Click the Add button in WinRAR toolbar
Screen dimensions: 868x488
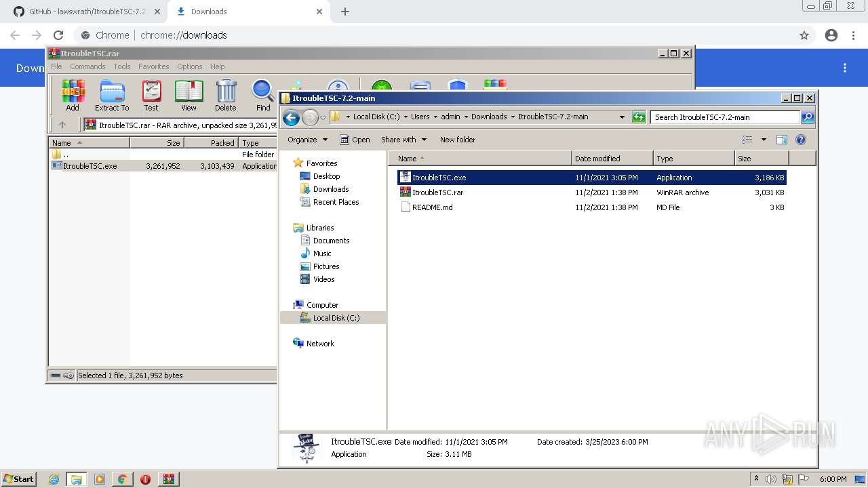pos(73,95)
